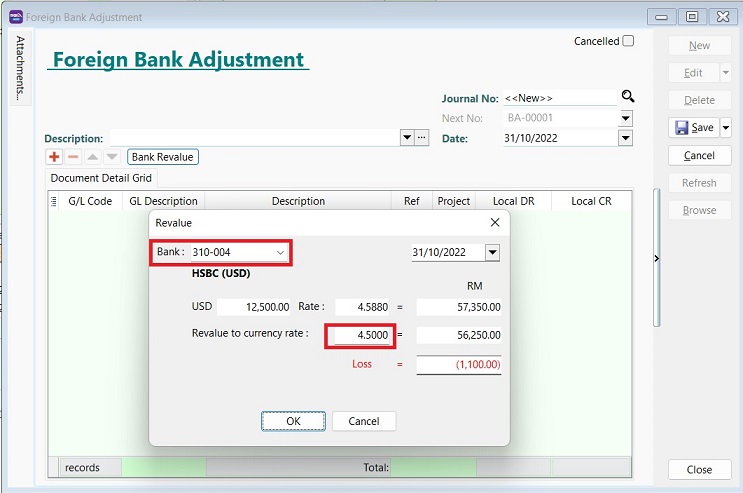This screenshot has width=743, height=493.
Task: Click the red plus add-row icon
Action: [54, 157]
